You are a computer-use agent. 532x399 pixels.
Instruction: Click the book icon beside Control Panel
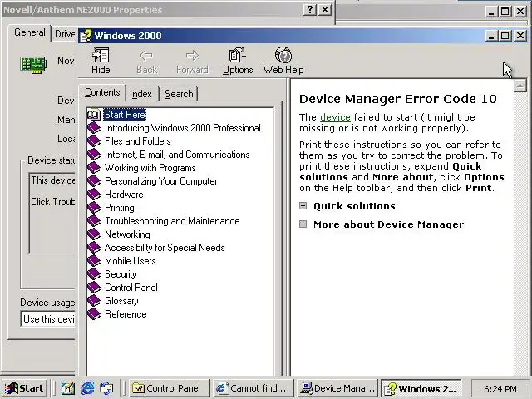pos(94,288)
